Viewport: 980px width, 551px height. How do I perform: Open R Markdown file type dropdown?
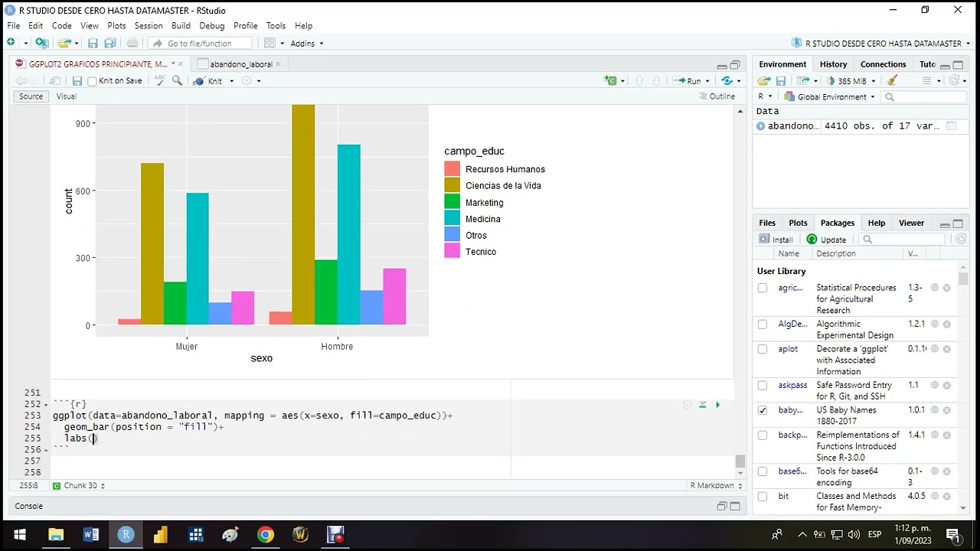click(716, 485)
